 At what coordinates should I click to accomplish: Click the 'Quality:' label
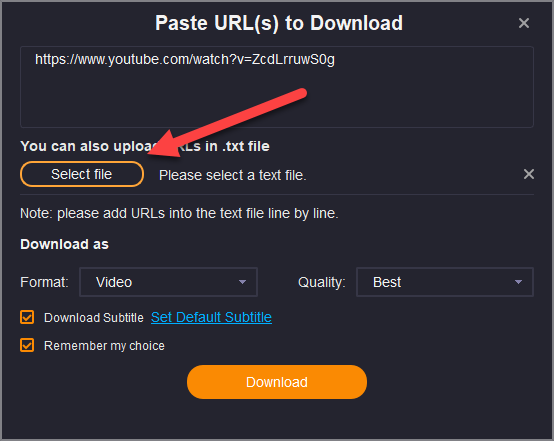(322, 282)
